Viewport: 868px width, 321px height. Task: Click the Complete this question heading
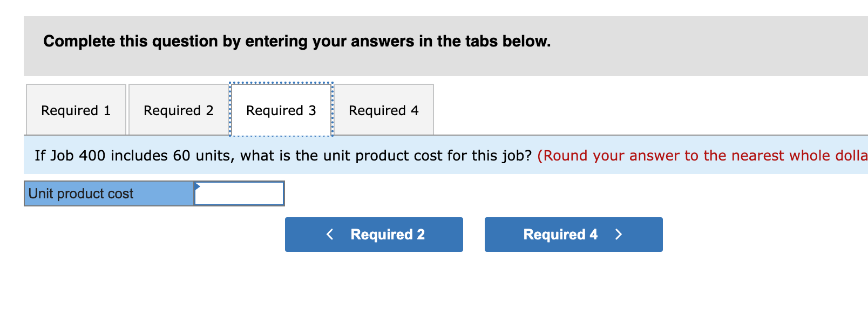pos(296,41)
